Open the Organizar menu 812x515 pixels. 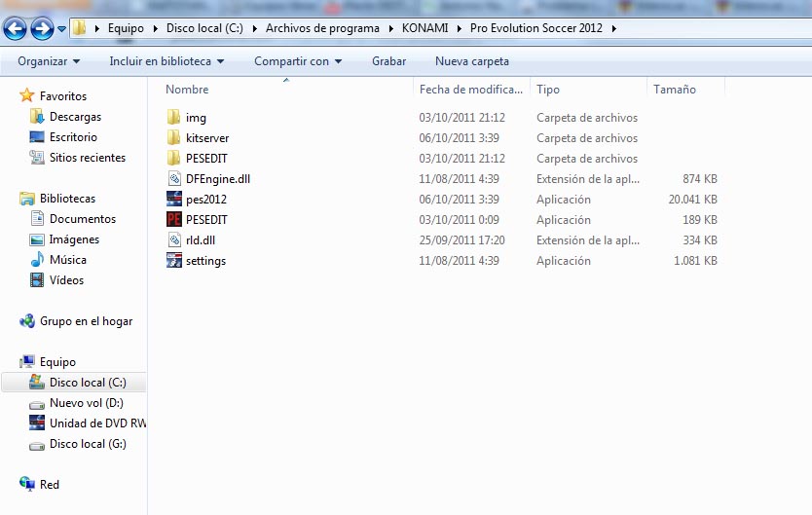(x=49, y=61)
